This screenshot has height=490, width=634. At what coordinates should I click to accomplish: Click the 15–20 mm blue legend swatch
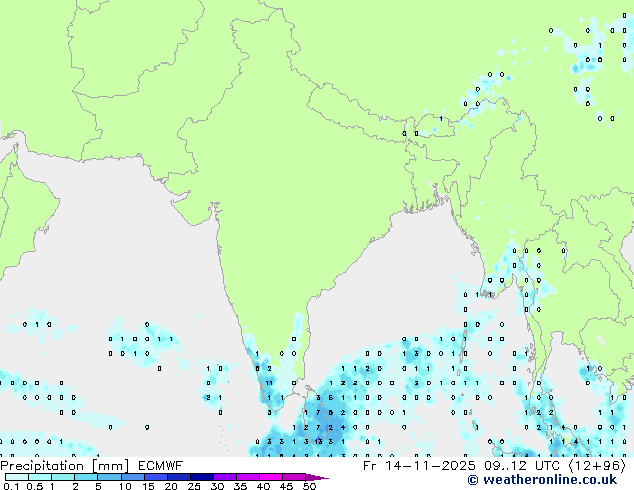156,477
